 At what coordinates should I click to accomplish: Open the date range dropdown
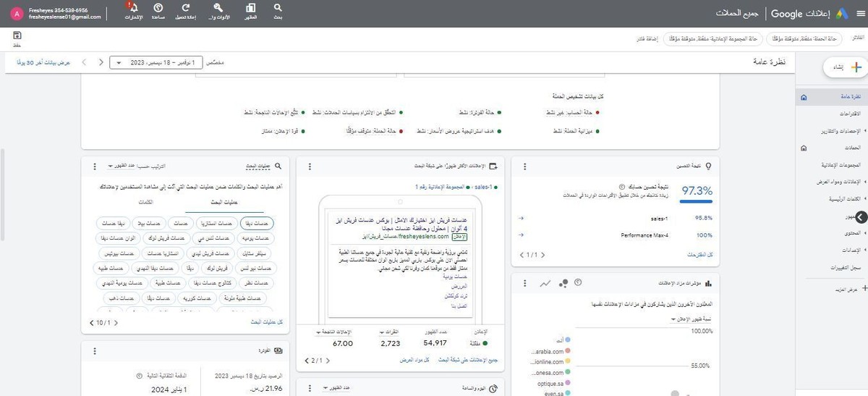[156, 63]
